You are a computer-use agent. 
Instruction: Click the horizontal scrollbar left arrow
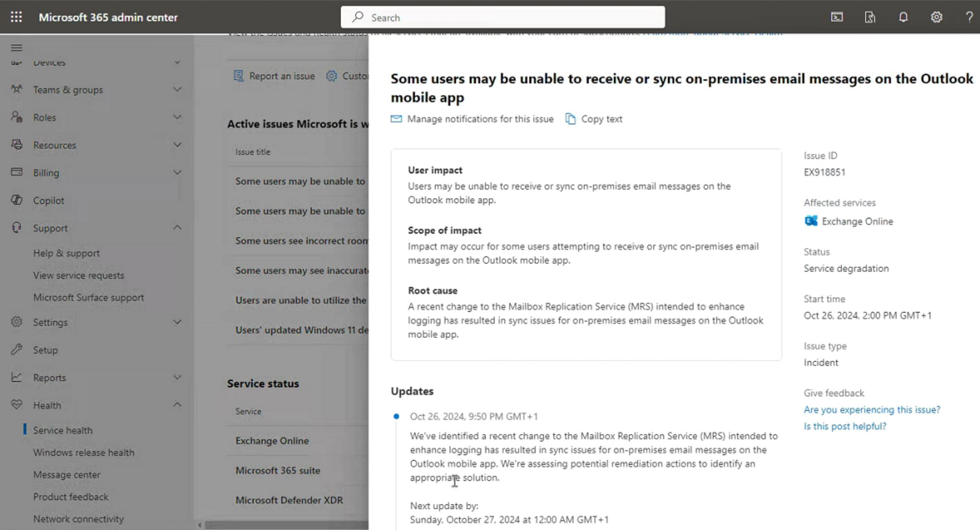pyautogui.click(x=199, y=525)
